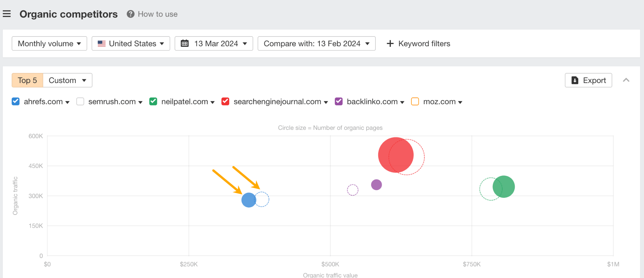Viewport: 644px width, 278px height.
Task: Open the backlinko.com domain dropdown arrow
Action: coord(402,102)
